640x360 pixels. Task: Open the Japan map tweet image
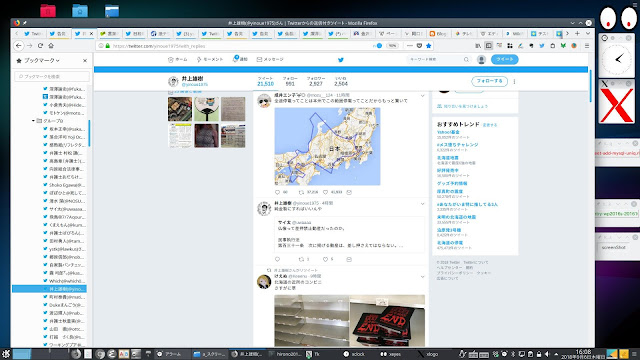[327, 146]
